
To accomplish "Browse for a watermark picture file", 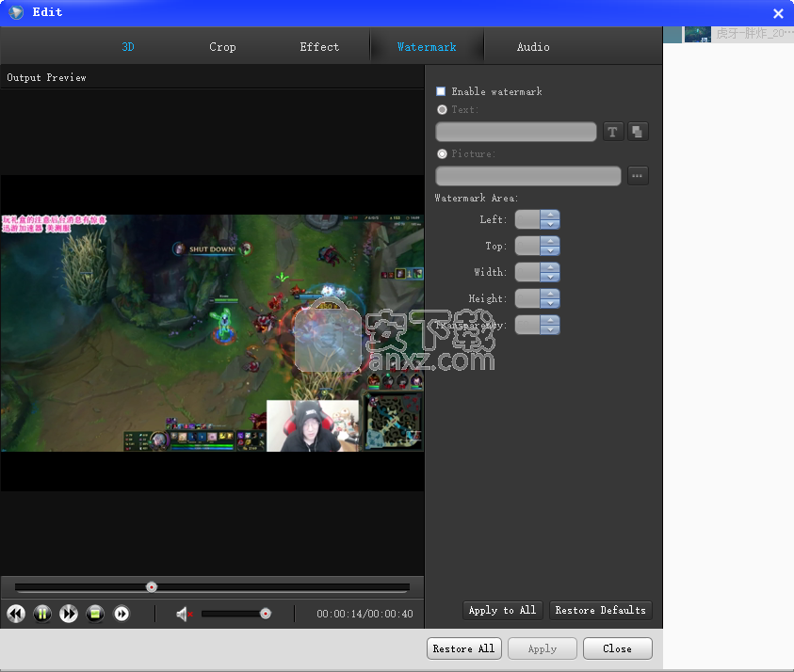I will (x=638, y=176).
